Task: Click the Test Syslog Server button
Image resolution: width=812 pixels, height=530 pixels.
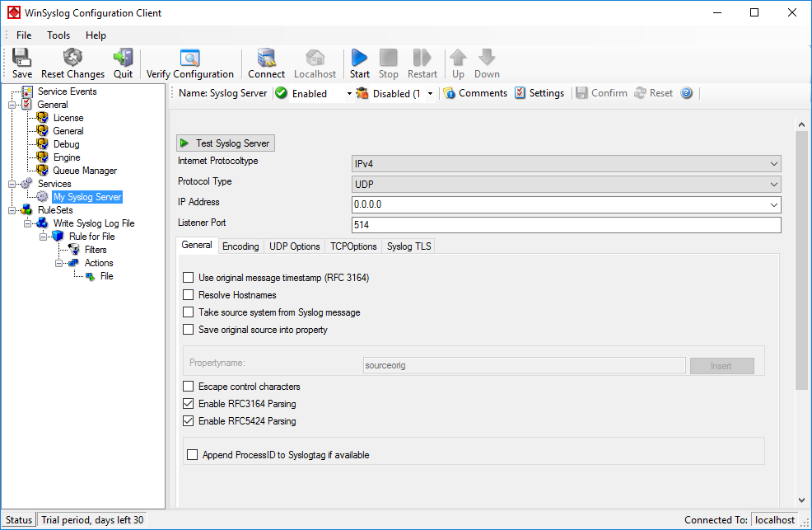Action: (226, 143)
